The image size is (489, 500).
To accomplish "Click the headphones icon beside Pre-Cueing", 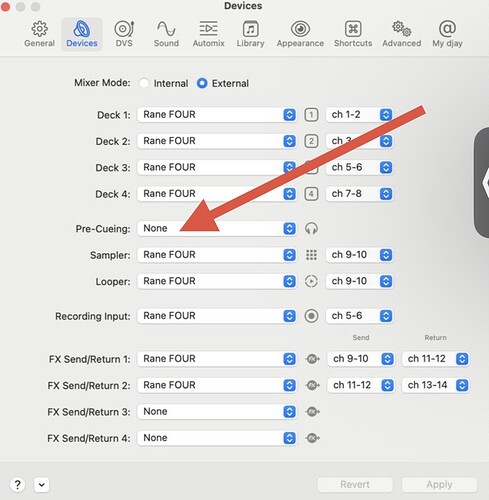I will pos(311,229).
